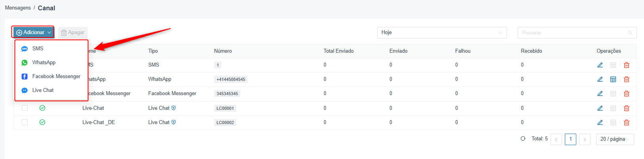Edit the Facebook Messenger channel
The height and width of the screenshot is (159, 644).
(x=600, y=94)
